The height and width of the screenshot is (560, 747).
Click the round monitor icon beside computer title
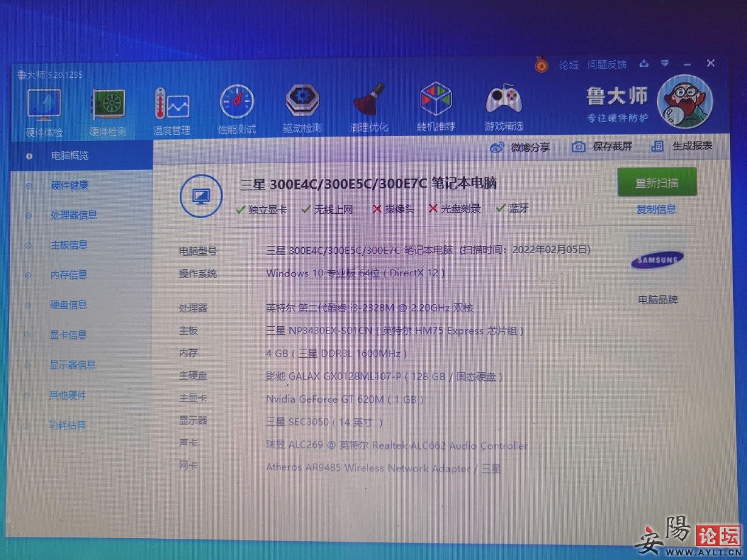(201, 196)
